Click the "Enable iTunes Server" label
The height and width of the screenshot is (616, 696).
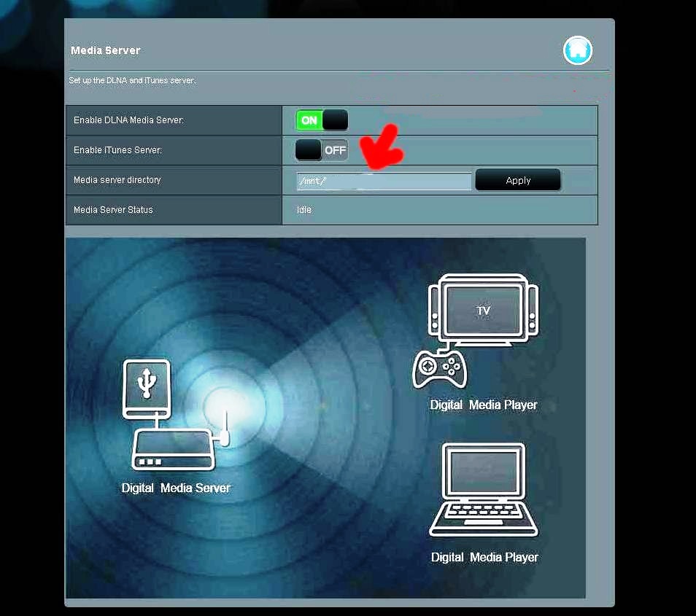pyautogui.click(x=117, y=150)
